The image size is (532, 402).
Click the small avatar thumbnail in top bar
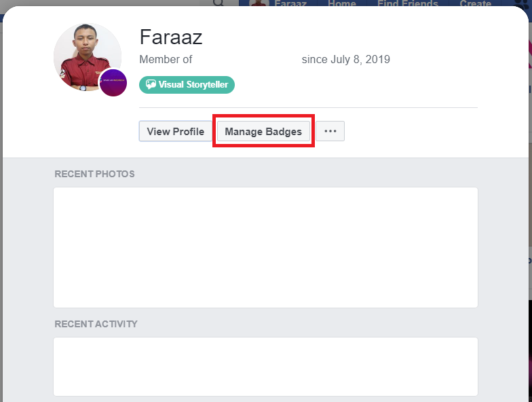click(259, 3)
